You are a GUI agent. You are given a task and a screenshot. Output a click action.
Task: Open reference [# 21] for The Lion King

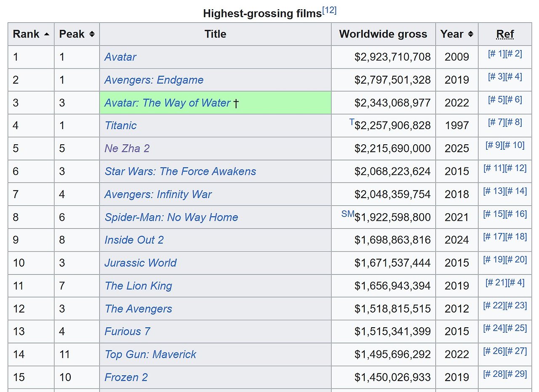[496, 282]
